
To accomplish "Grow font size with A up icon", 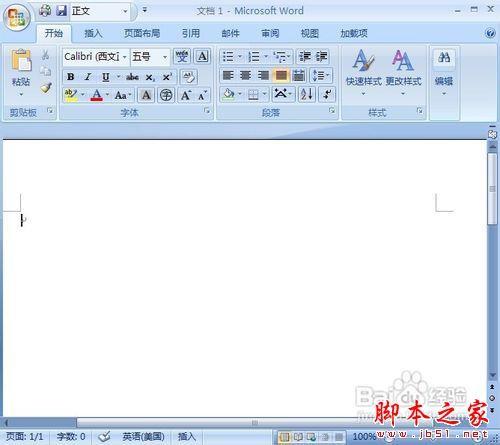I will pos(185,96).
